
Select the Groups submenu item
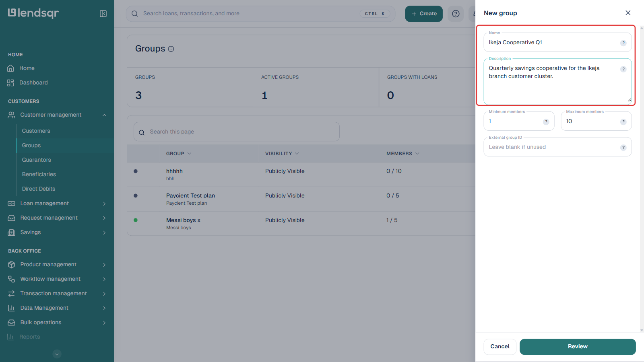tap(31, 145)
